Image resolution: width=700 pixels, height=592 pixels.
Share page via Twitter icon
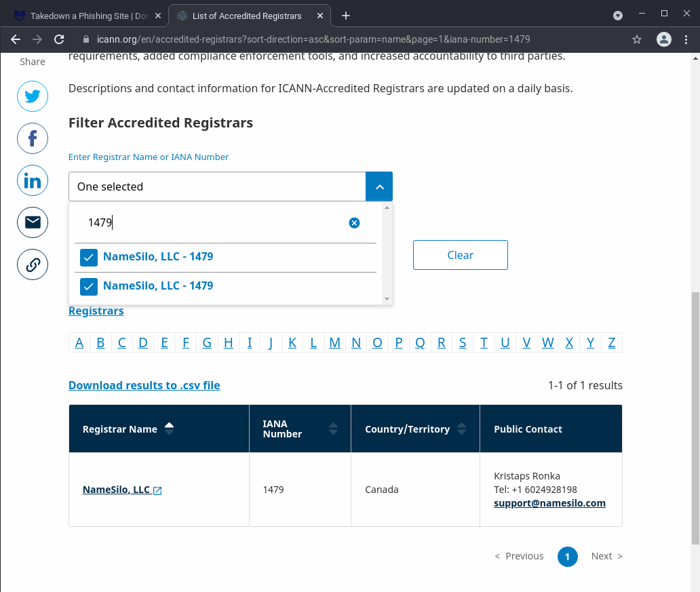coord(33,96)
